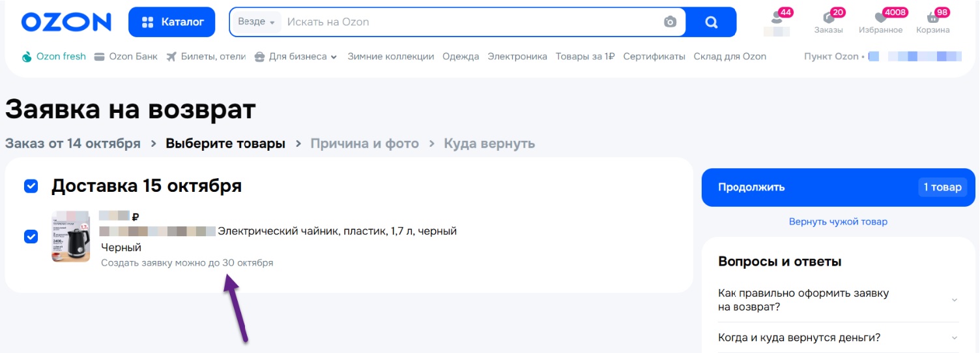This screenshot has width=980, height=353.
Task: Open Склад для Ozon link
Action: (x=730, y=57)
